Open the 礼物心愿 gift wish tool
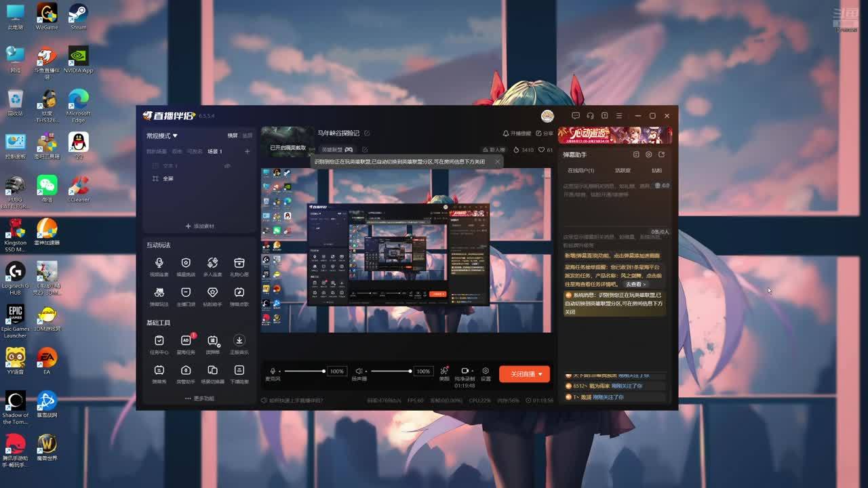Image resolution: width=868 pixels, height=488 pixels. point(239,266)
